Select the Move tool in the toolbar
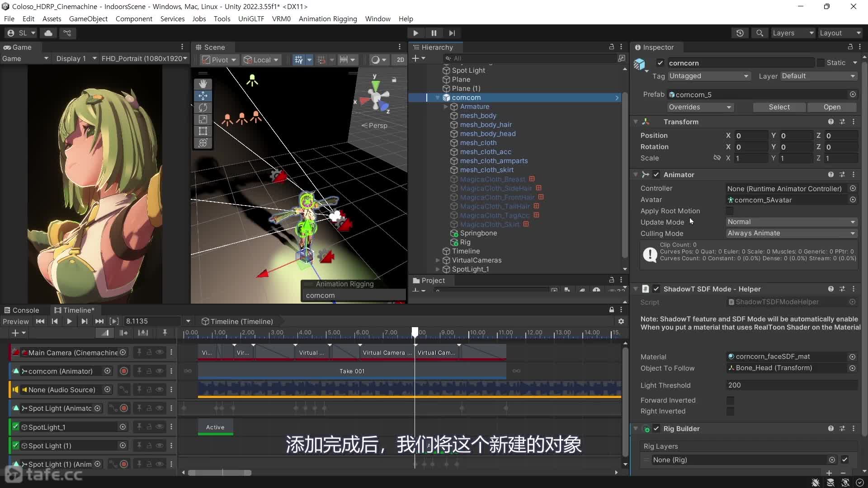Image resolution: width=868 pixels, height=488 pixels. (x=203, y=96)
